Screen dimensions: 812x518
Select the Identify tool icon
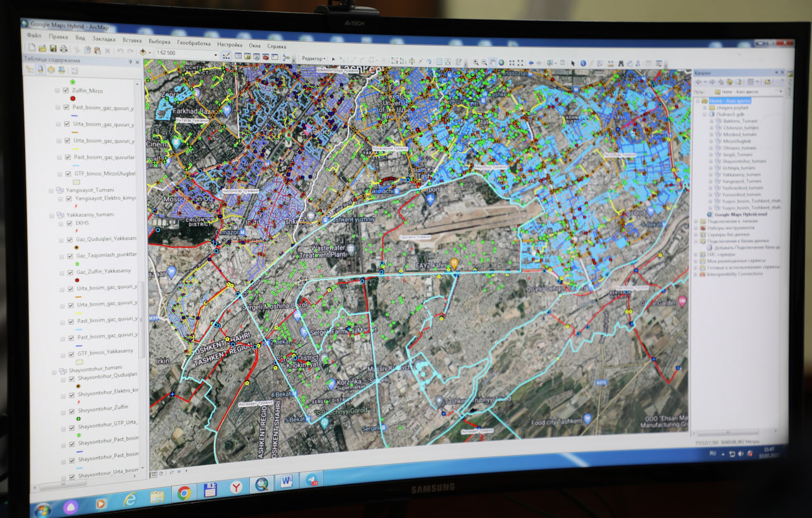click(582, 63)
